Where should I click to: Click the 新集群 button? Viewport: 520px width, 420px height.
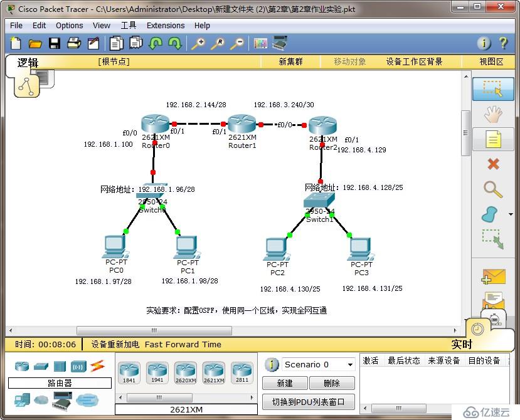coord(290,61)
